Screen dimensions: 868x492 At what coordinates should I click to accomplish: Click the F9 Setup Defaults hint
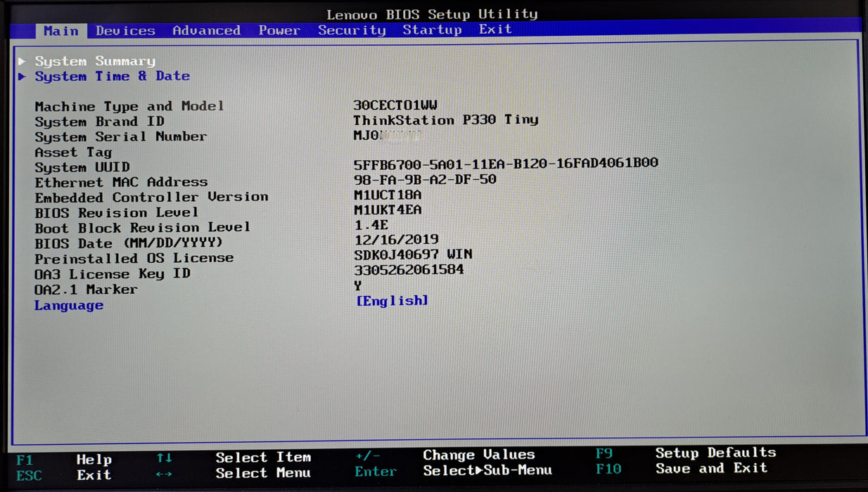686,453
